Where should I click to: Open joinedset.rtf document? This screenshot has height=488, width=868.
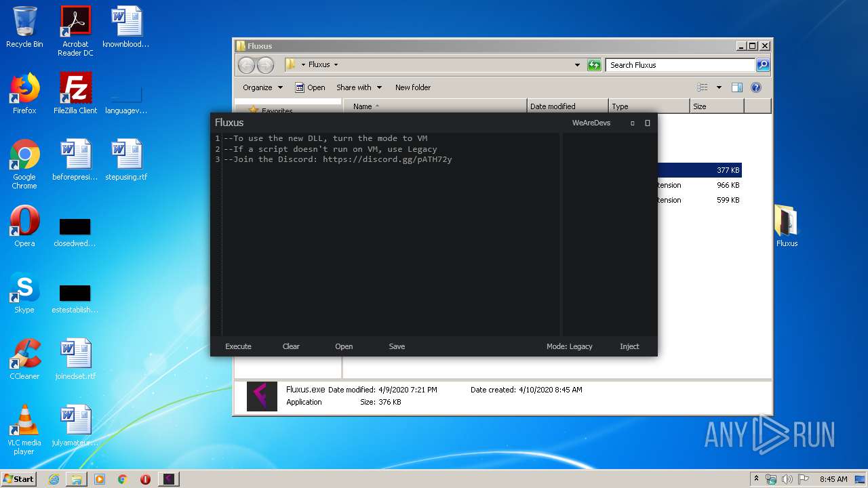click(x=75, y=359)
